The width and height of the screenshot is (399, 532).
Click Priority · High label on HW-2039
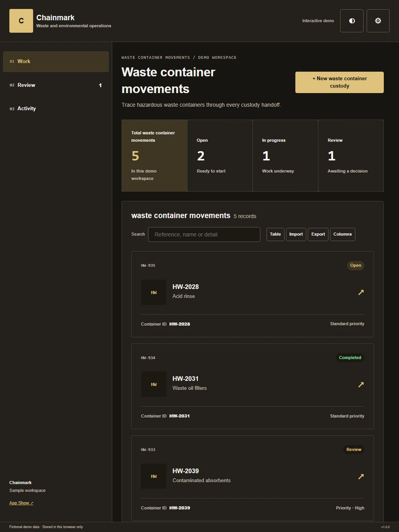pyautogui.click(x=350, y=508)
